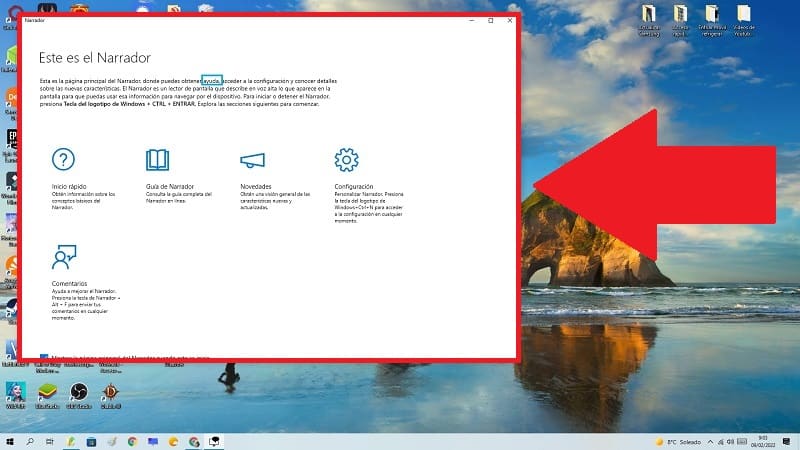The image size is (800, 450).
Task: Open the Narrator app icon on taskbar
Action: 214,441
